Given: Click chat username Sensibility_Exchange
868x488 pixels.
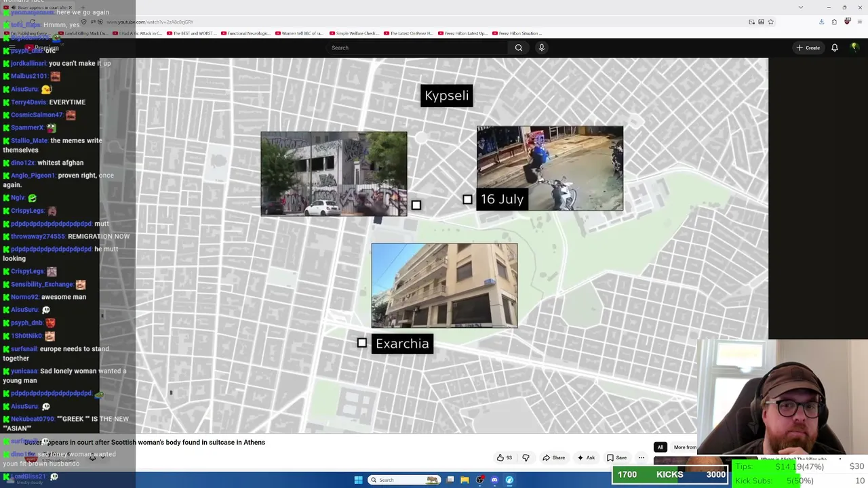Looking at the screenshot, I should (42, 285).
